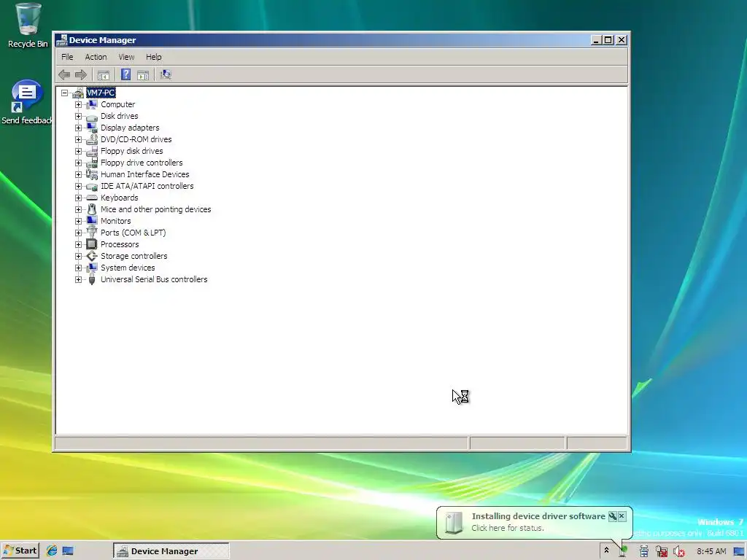Close the Installing device driver software balloon
The width and height of the screenshot is (747, 560).
[622, 516]
